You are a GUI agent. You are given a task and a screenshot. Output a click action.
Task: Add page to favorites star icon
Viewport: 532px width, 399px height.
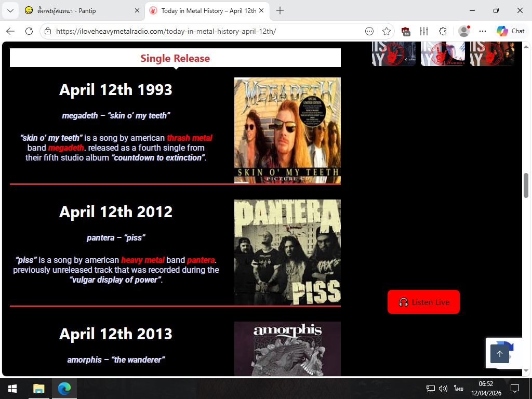[387, 31]
